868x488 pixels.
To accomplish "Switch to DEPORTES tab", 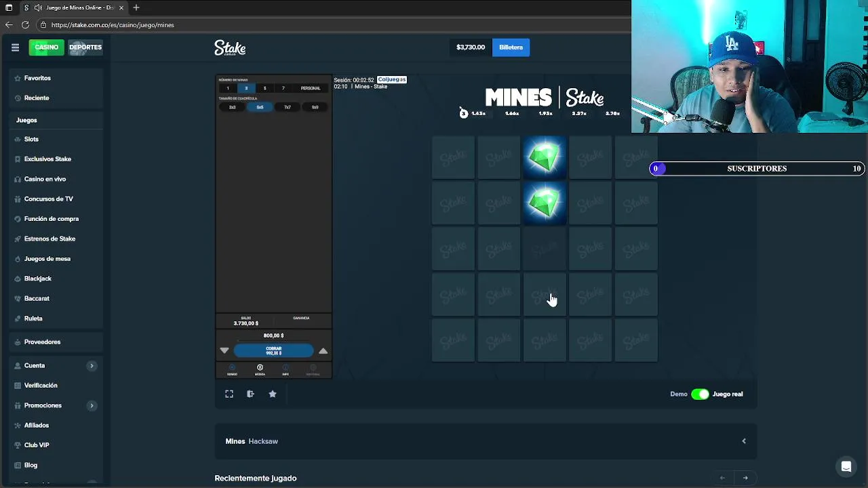I will click(85, 47).
